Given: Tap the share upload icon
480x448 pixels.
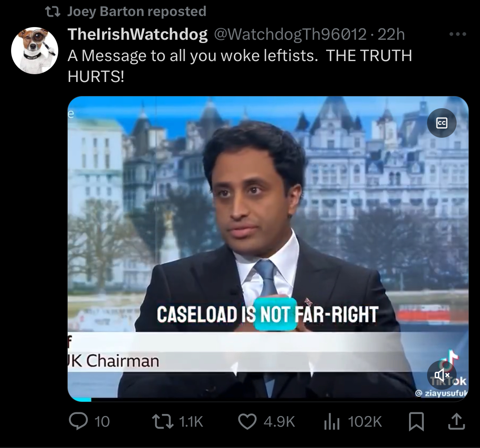Looking at the screenshot, I should click(457, 421).
